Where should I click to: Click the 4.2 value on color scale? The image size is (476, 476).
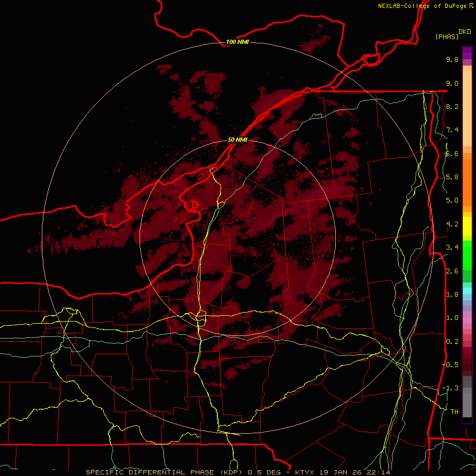[452, 224]
